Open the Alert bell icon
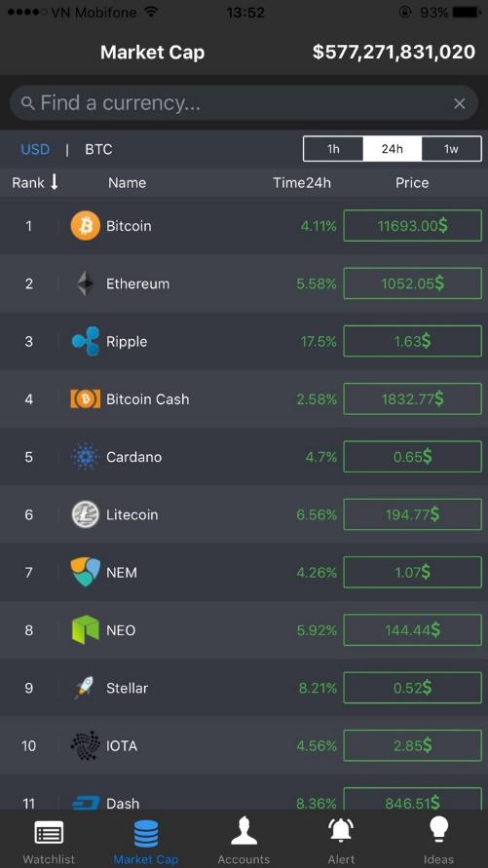 [x=341, y=832]
